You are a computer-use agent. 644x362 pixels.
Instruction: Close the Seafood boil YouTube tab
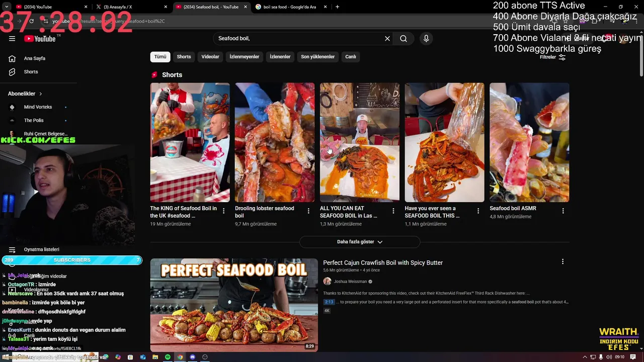246,7
